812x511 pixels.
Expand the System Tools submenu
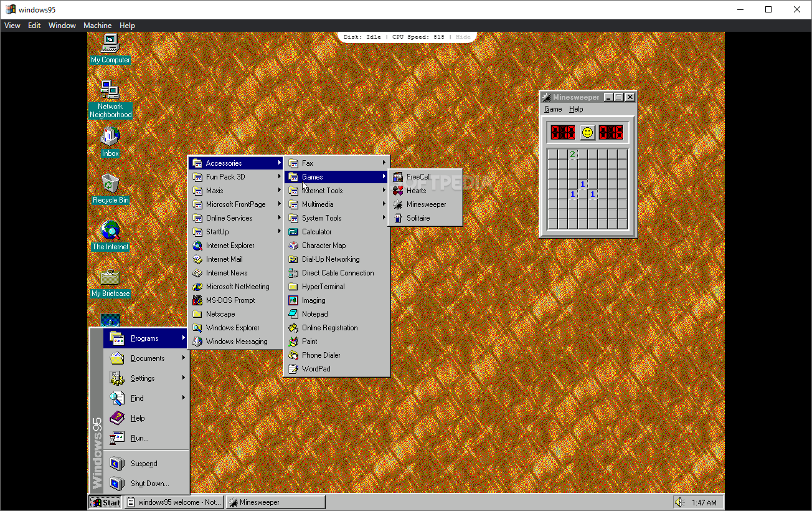(x=337, y=218)
